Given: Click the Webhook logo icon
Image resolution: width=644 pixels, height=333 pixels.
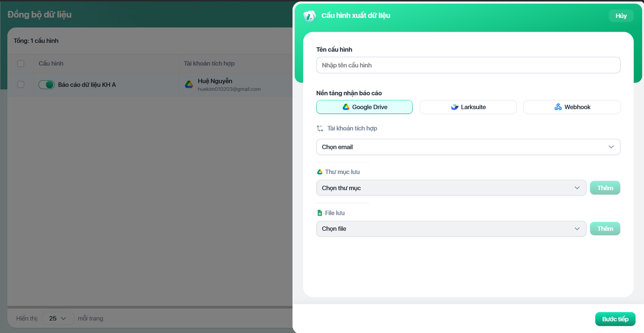Looking at the screenshot, I should tap(558, 107).
